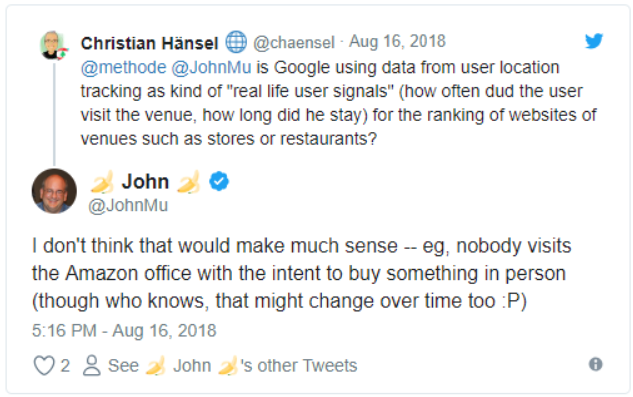Open the tweet info icon
The height and width of the screenshot is (397, 633).
click(595, 364)
